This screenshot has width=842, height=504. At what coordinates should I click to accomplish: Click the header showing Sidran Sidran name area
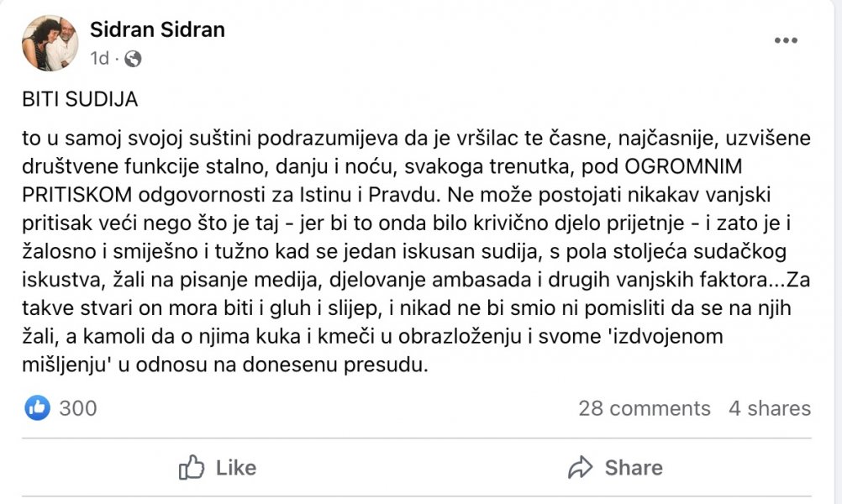pos(158,29)
